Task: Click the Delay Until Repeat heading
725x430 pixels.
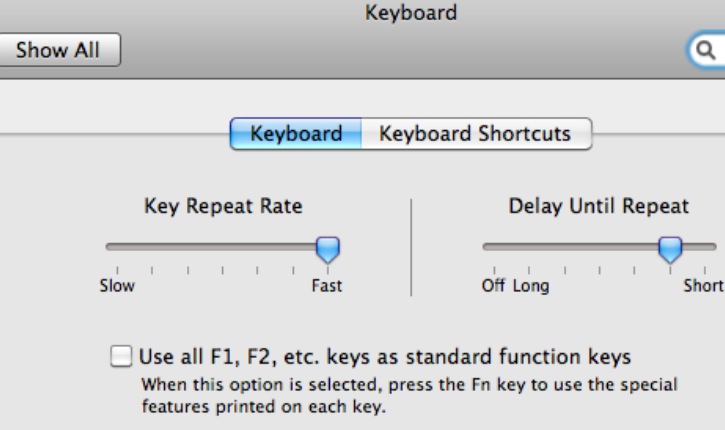Action: tap(600, 207)
